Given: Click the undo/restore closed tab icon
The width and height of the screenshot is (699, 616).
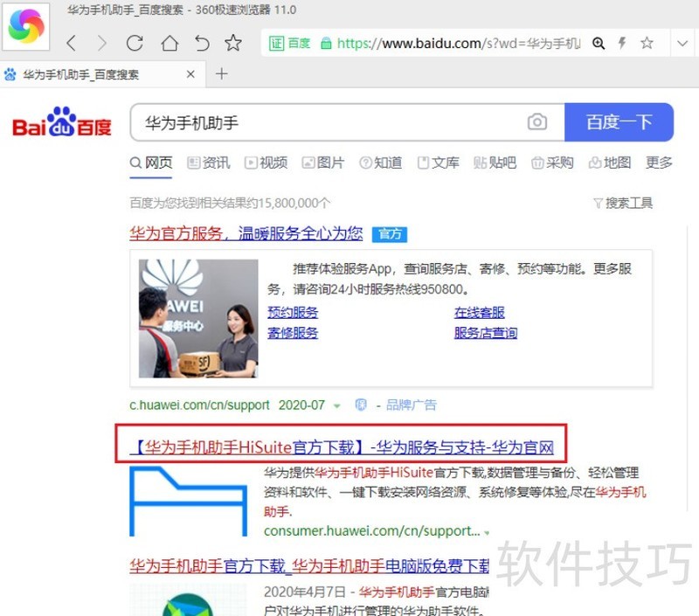Looking at the screenshot, I should 202,43.
